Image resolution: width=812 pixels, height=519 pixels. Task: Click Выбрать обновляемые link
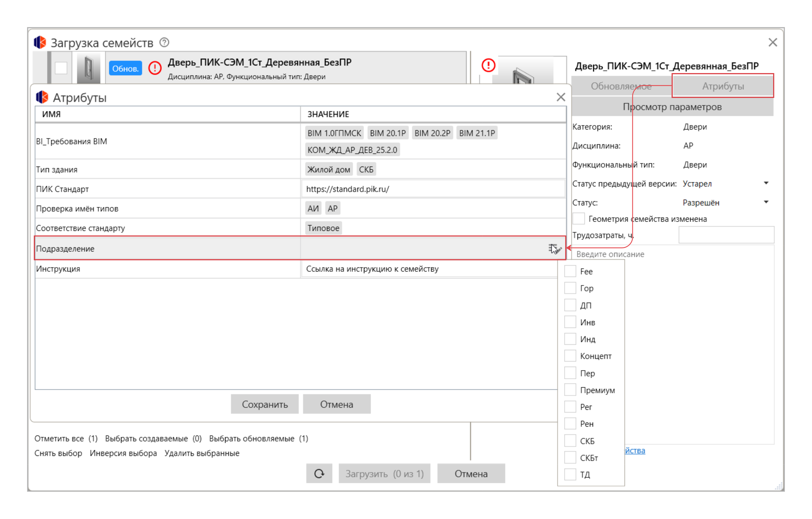pos(252,439)
